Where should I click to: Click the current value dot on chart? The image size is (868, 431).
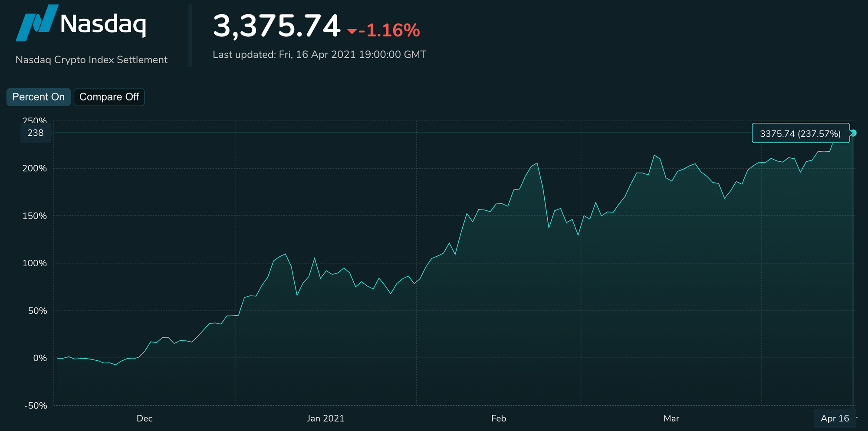pos(853,133)
